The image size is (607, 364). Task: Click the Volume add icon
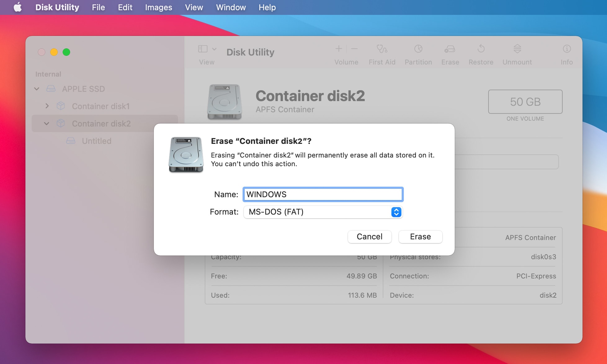pos(338,49)
